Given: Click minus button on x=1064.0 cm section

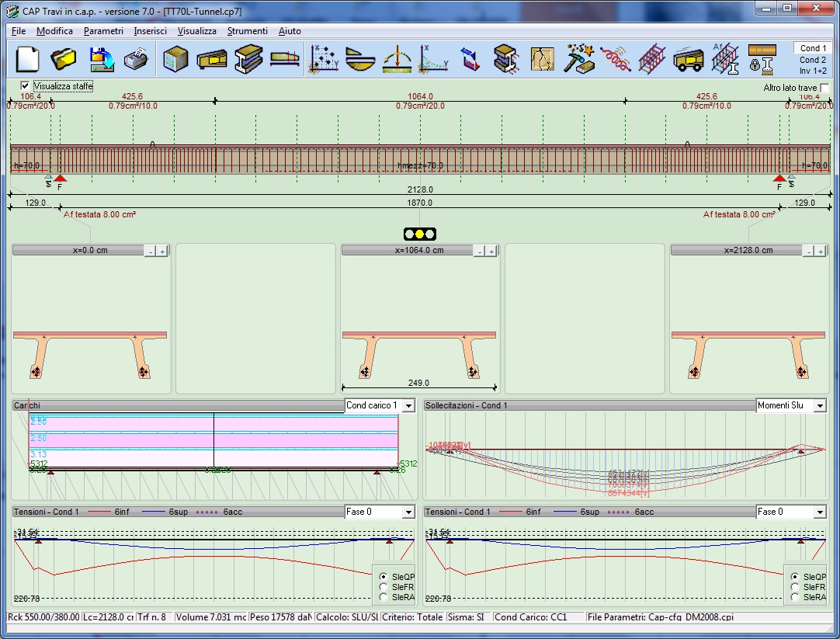Looking at the screenshot, I should 480,251.
